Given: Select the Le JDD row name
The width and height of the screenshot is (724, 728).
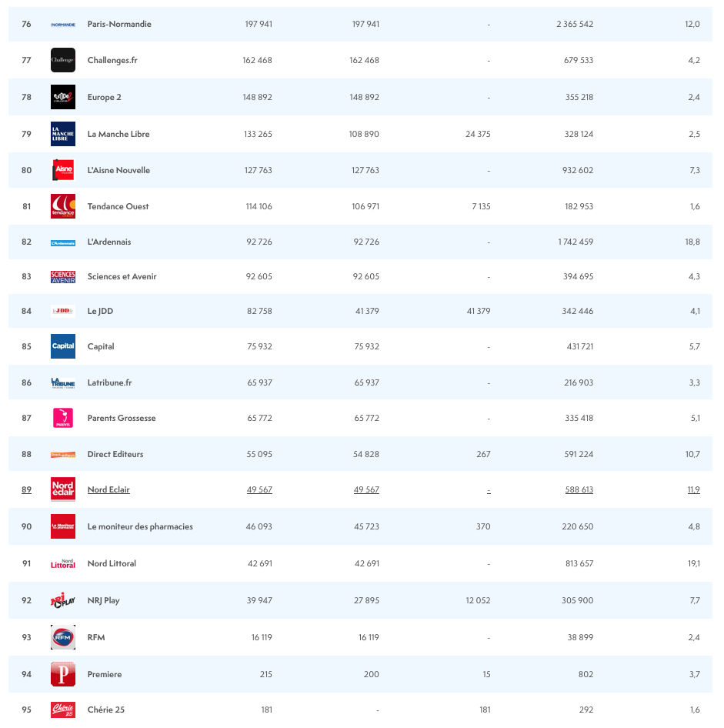Looking at the screenshot, I should 100,311.
